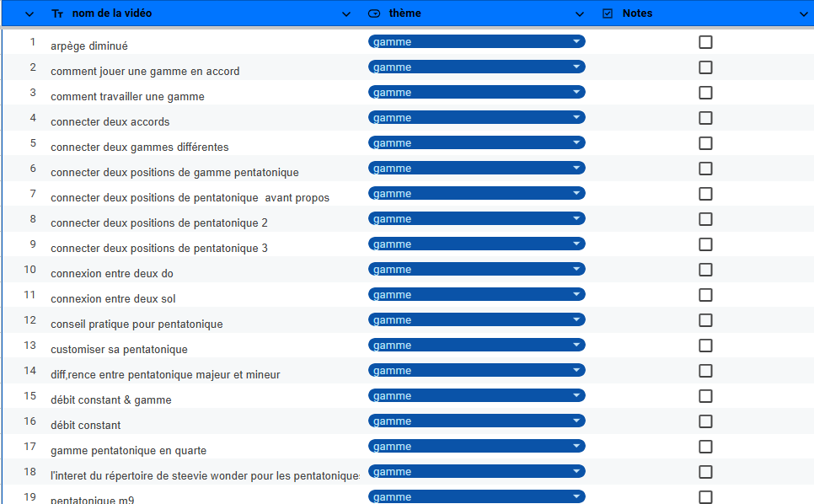Viewport: 814px width, 504px height.
Task: Select cell 'connecter deux positions de gamme pentatonique'
Action: [x=174, y=172]
